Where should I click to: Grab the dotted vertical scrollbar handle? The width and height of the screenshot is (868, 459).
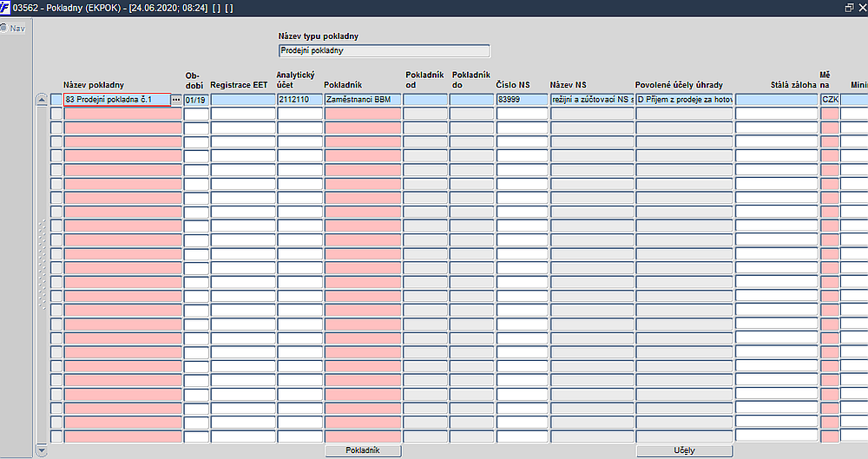click(x=42, y=265)
